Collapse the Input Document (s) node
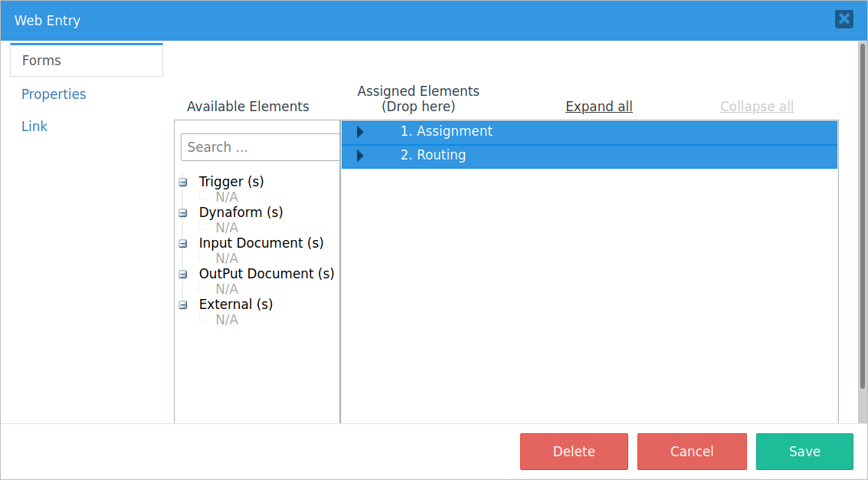This screenshot has height=480, width=868. (183, 244)
